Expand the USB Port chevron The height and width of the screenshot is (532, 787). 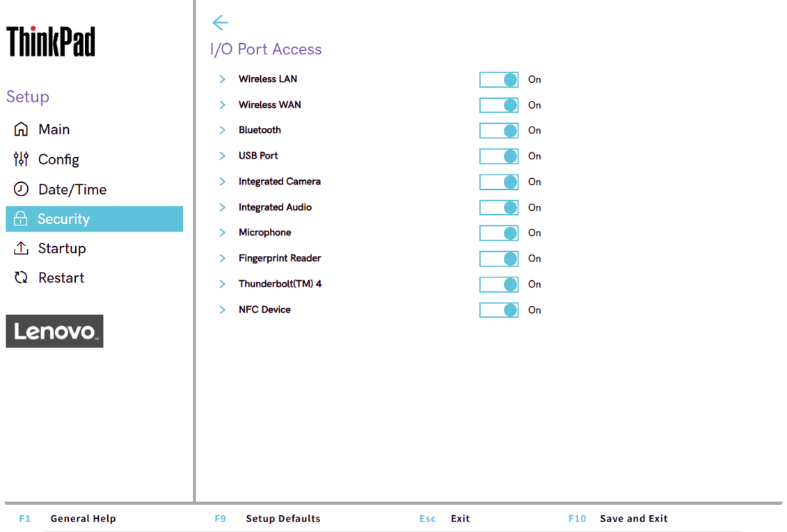223,156
